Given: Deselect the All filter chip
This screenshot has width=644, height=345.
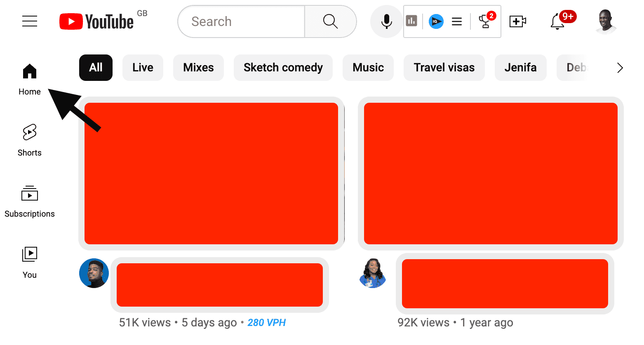Looking at the screenshot, I should [x=96, y=67].
